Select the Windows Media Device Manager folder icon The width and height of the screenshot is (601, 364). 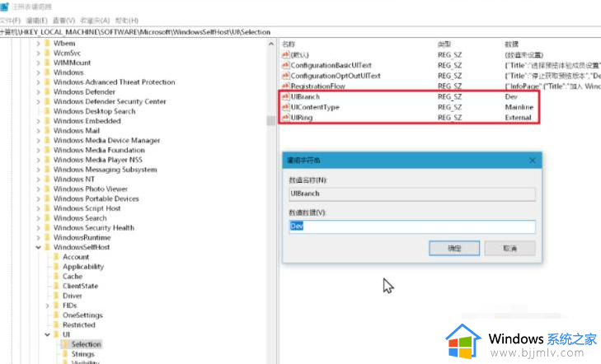[48, 141]
